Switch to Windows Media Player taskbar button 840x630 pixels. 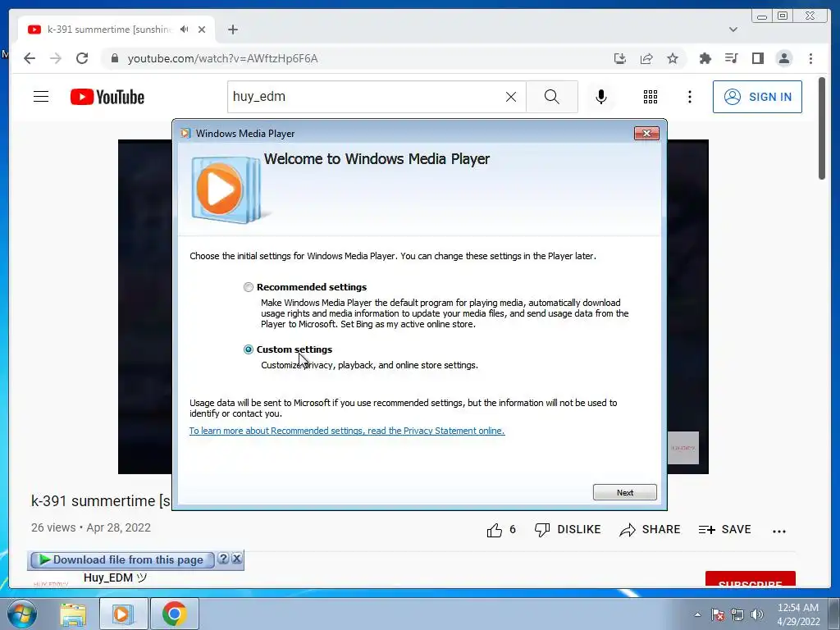pyautogui.click(x=123, y=614)
